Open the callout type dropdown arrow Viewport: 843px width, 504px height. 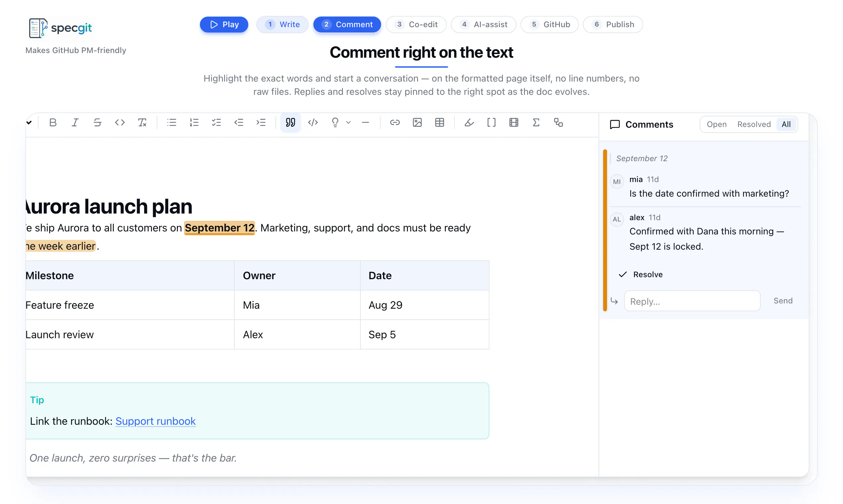[348, 123]
